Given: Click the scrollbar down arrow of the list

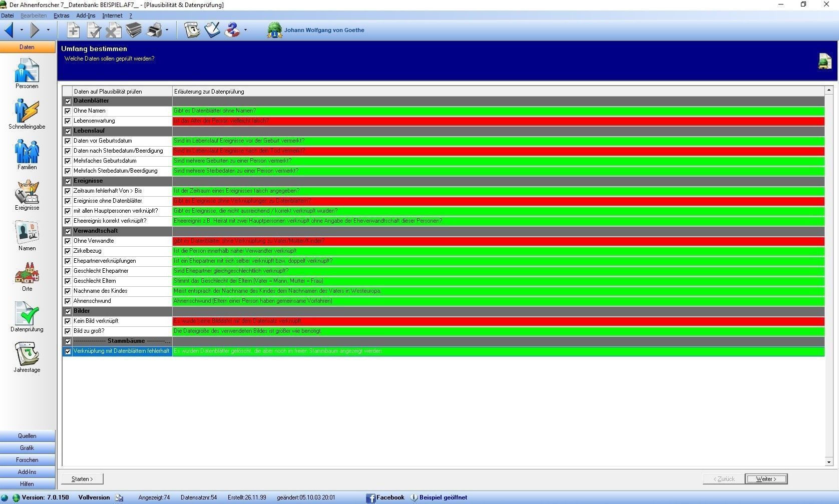Looking at the screenshot, I should [829, 462].
